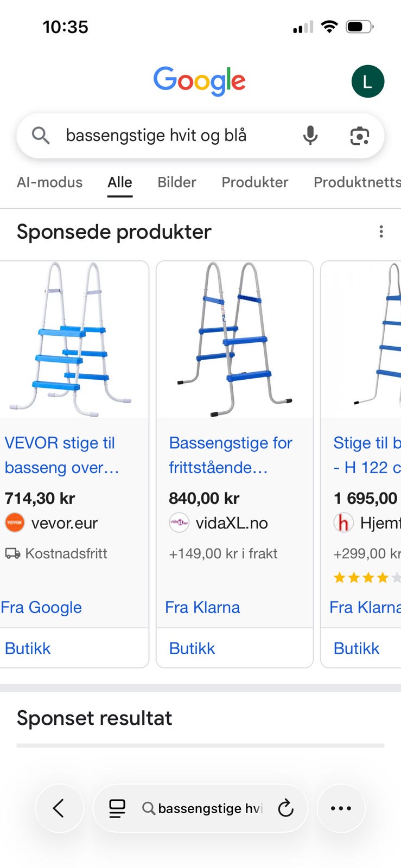Open the page reader menu icon

coord(117,808)
